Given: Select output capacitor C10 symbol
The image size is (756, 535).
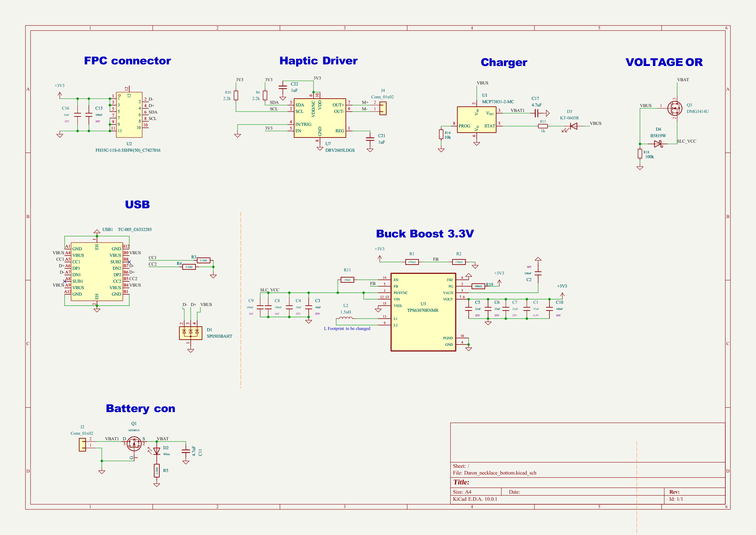Looking at the screenshot, I should 549,309.
